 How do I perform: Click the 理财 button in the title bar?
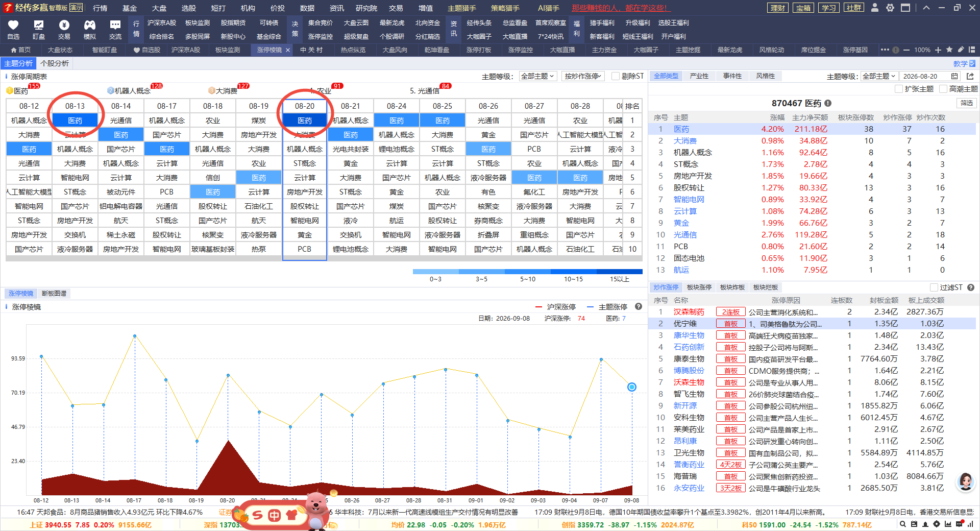(778, 8)
